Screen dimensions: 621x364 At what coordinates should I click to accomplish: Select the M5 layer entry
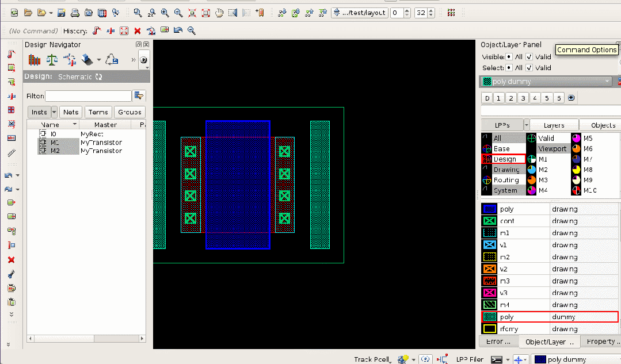pos(588,138)
